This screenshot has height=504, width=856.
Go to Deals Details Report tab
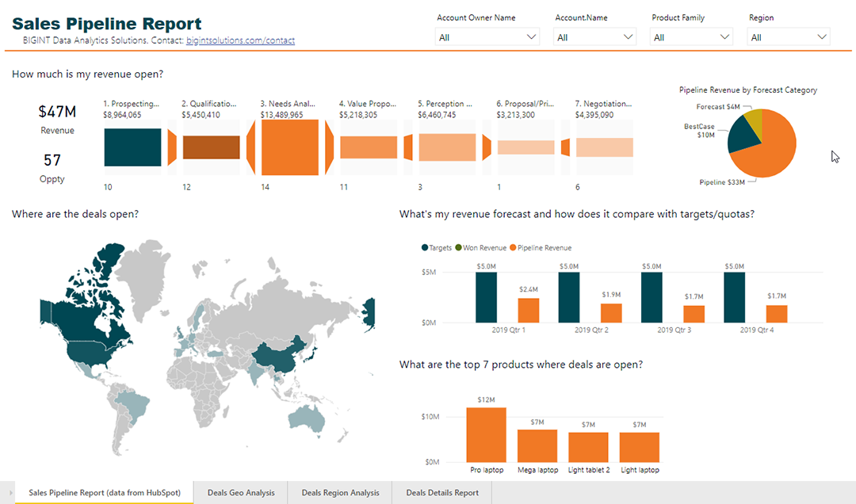click(x=442, y=492)
